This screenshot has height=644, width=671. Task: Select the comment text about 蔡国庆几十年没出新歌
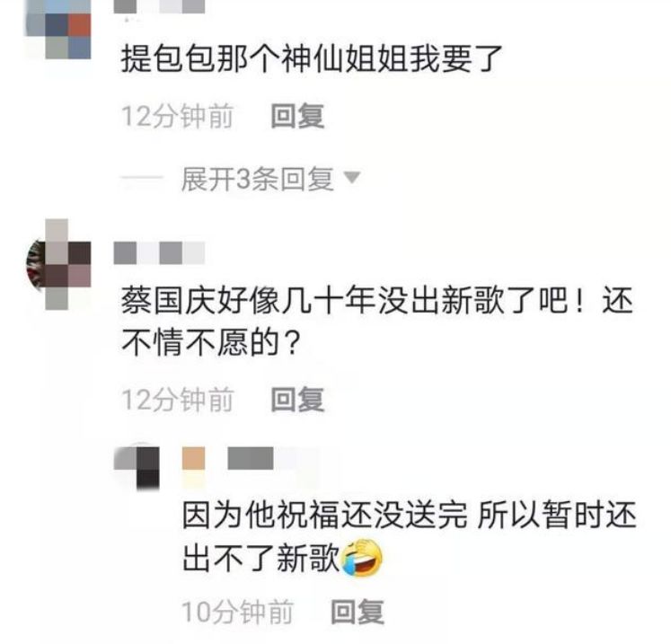[x=377, y=322]
